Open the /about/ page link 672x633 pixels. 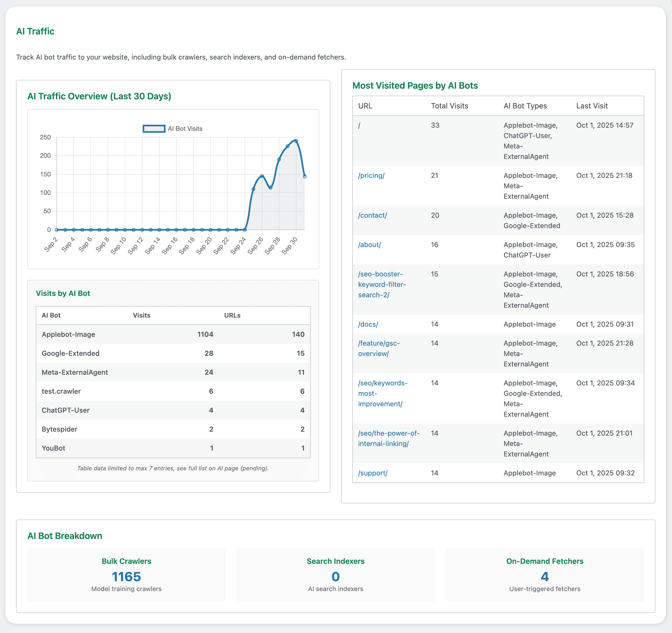tap(369, 245)
